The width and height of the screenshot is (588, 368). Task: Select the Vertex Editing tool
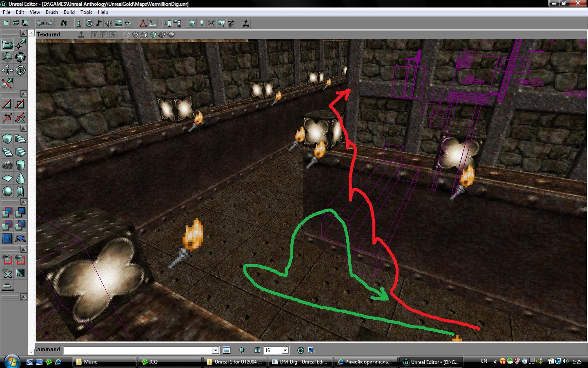20,44
